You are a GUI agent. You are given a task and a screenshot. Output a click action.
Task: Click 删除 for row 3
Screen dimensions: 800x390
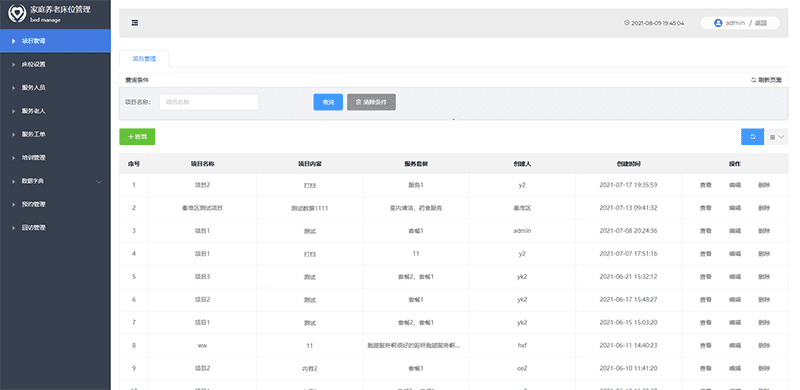point(764,231)
